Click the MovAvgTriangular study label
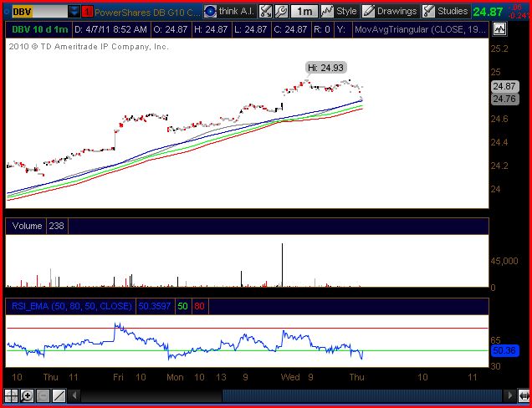 pos(420,29)
